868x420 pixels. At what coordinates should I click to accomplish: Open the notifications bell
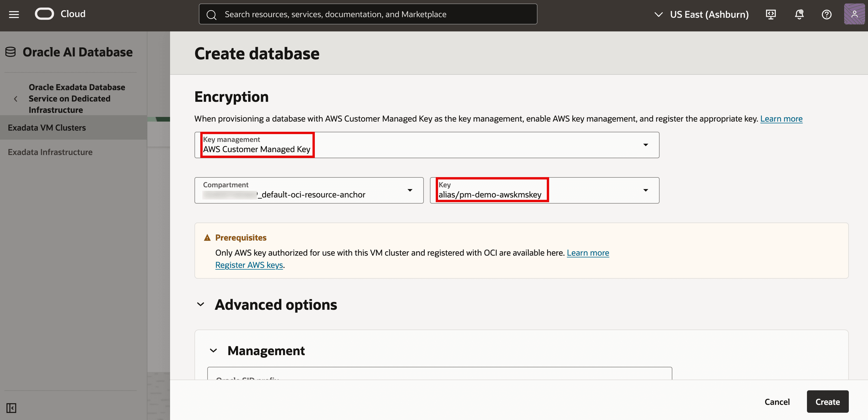pos(799,14)
